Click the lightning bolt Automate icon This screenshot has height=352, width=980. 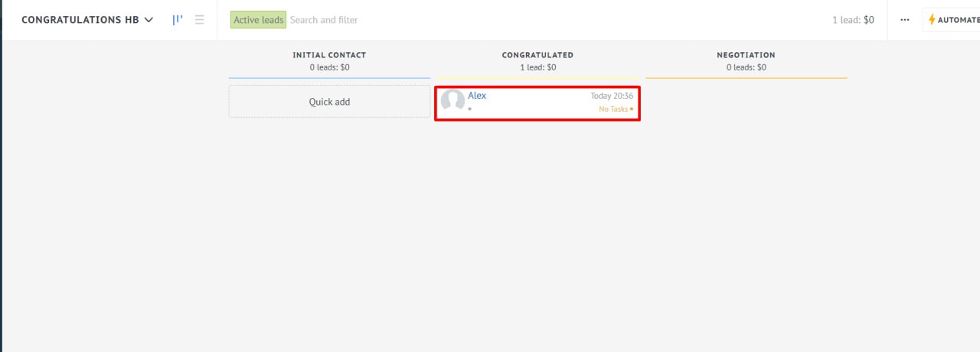pos(932,20)
